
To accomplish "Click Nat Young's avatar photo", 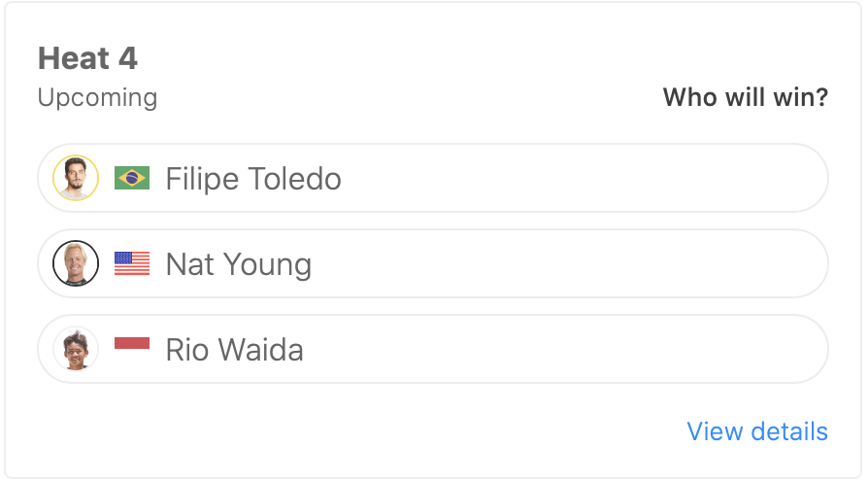I will pyautogui.click(x=76, y=263).
